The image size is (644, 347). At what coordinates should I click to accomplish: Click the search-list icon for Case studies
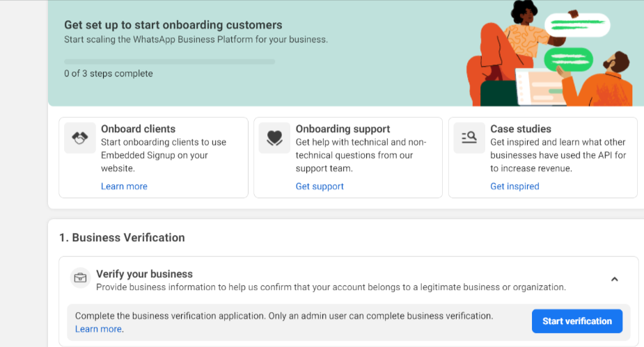[469, 138]
